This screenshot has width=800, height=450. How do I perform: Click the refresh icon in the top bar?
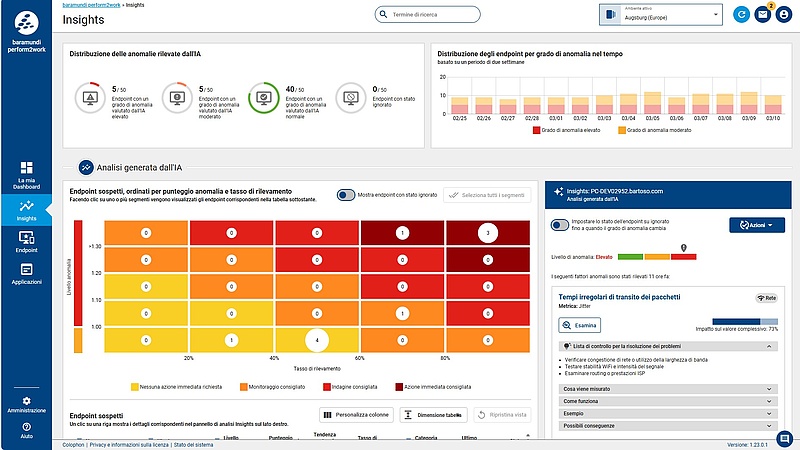pos(741,14)
